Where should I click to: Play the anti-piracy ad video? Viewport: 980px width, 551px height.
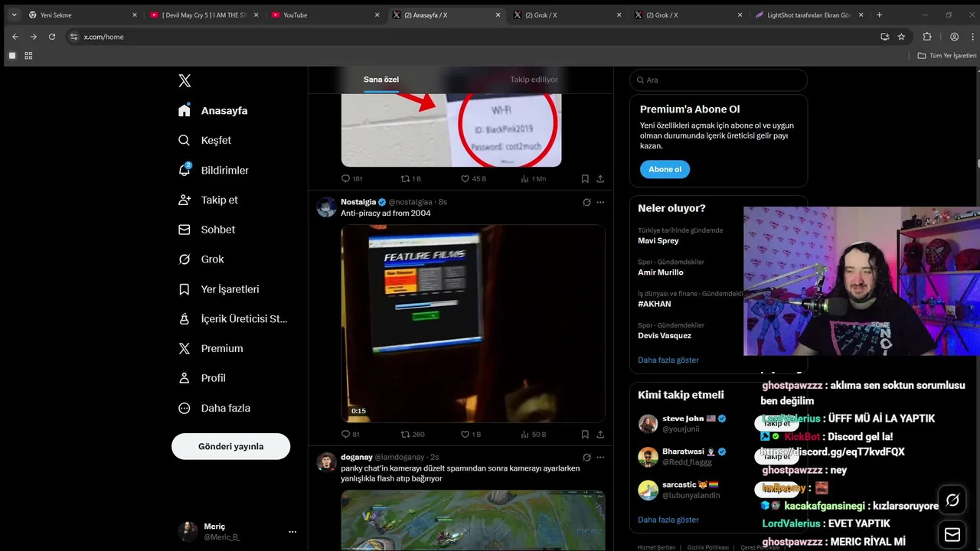coord(473,323)
